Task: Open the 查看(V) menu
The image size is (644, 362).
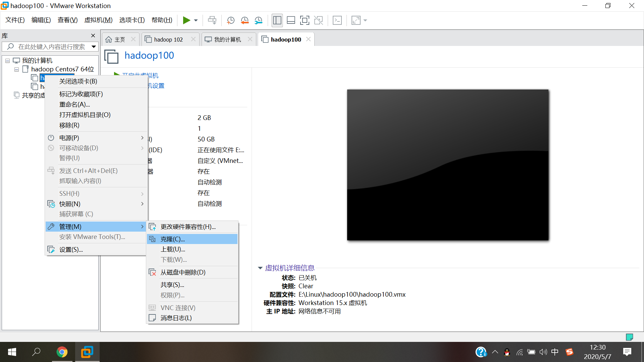Action: (x=67, y=20)
